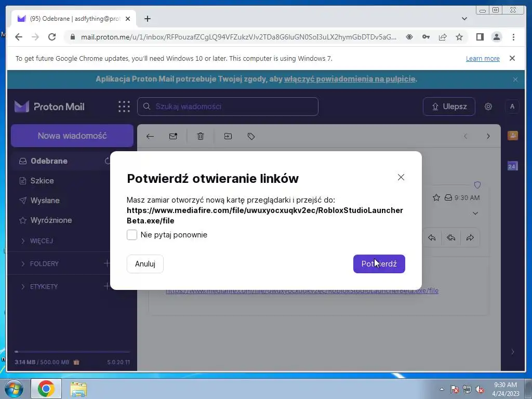Tick the Nie pytaj ponownie checkbox
The width and height of the screenshot is (532, 399).
[131, 234]
